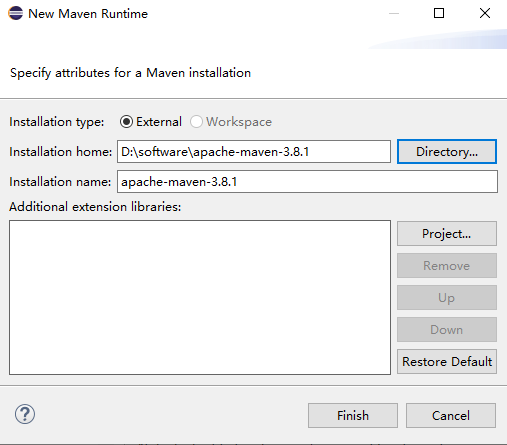
Task: Add a library via Project... button
Action: (447, 234)
